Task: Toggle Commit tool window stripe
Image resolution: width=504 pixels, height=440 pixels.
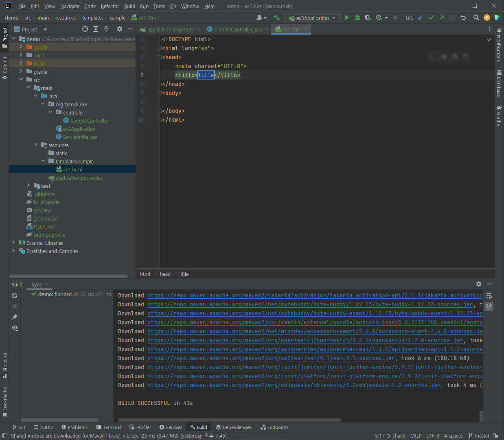Action: pyautogui.click(x=4, y=68)
